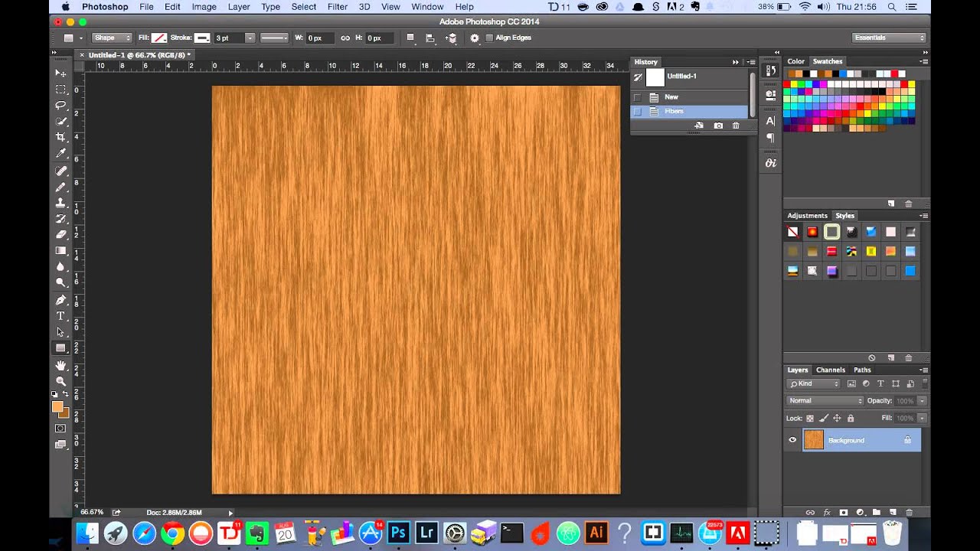Switch to the Paths tab
The height and width of the screenshot is (551, 980).
pyautogui.click(x=863, y=370)
